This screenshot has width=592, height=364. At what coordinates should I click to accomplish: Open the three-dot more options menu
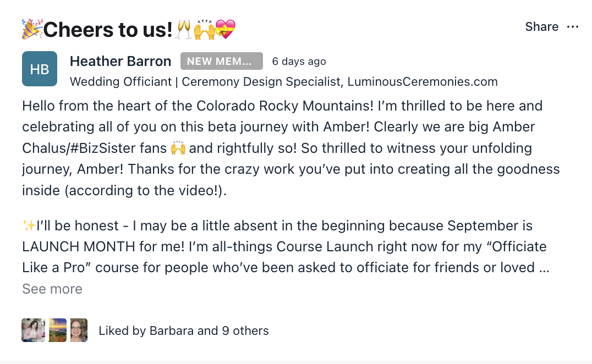(x=573, y=27)
